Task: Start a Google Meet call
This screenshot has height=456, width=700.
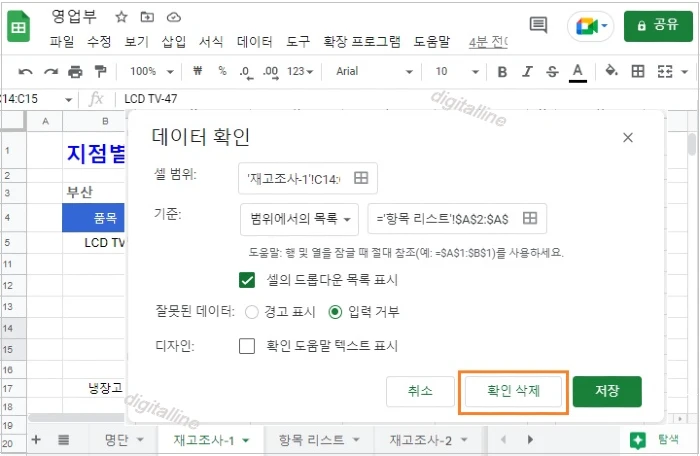Action: click(587, 26)
